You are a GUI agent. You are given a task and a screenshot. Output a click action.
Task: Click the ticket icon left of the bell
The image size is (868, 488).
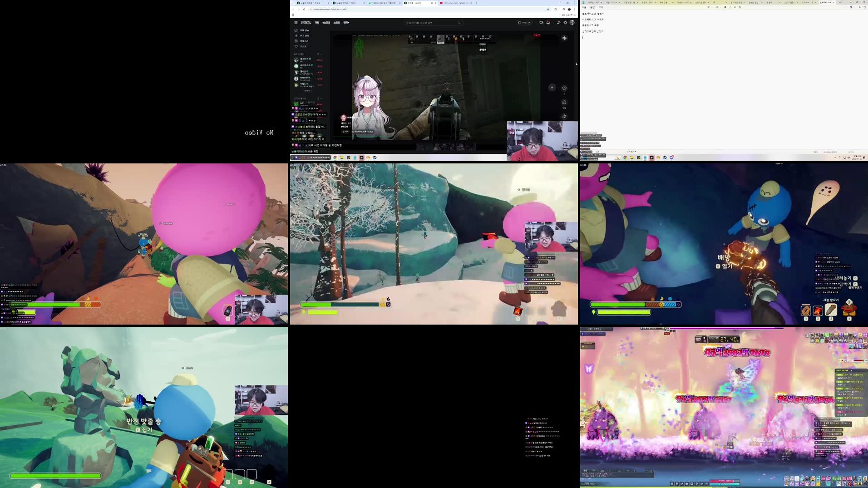[541, 22]
